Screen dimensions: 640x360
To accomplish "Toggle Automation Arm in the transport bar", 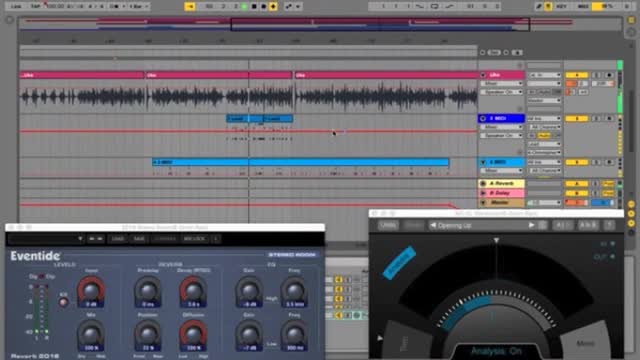I will tap(289, 7).
